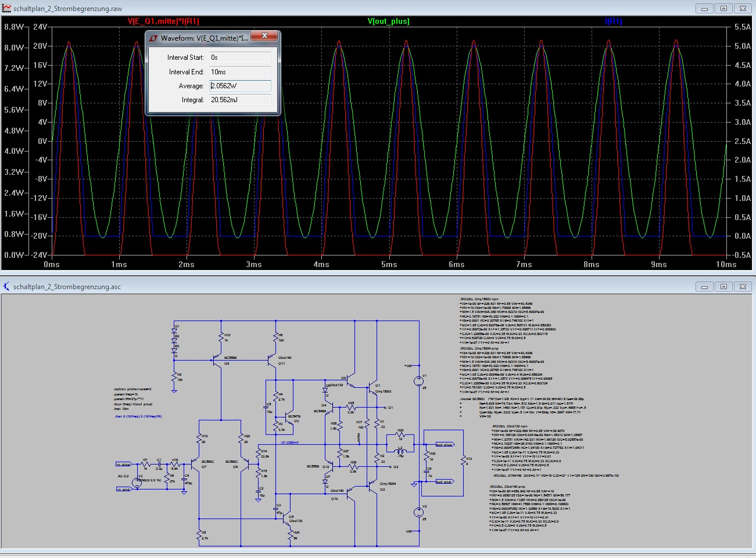Screen dimensions: 756x558
Task: Click the Q8 BC556B transistor symbol
Action: click(218, 361)
